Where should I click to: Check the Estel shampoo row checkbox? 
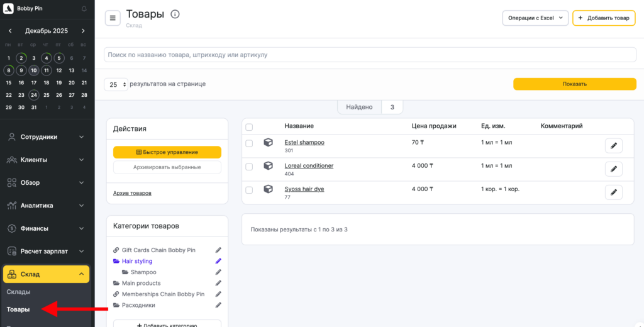pos(249,143)
